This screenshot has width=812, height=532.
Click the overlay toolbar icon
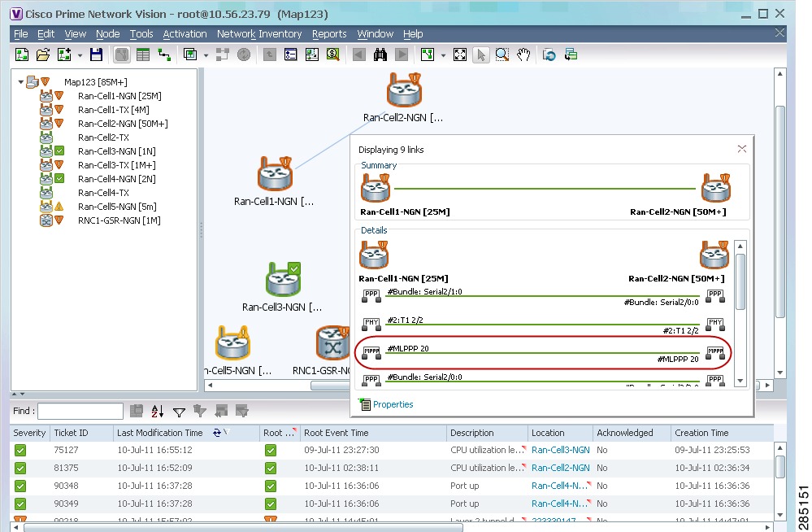(190, 55)
